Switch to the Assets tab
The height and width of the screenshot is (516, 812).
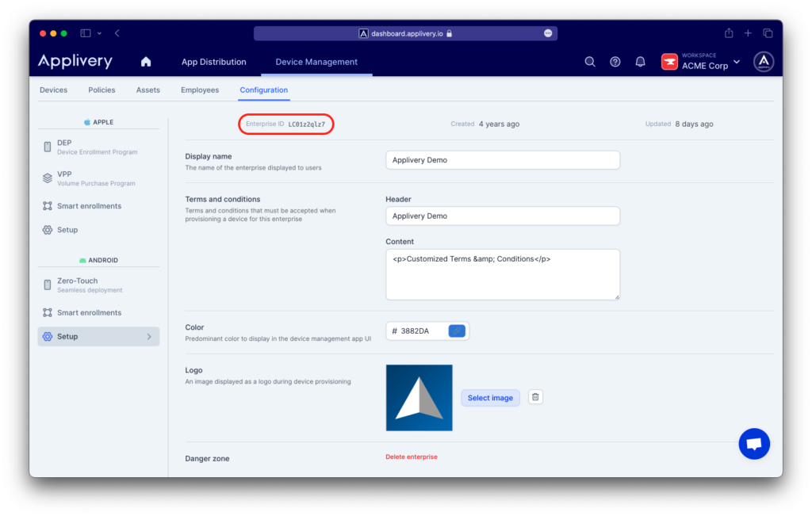click(x=148, y=90)
